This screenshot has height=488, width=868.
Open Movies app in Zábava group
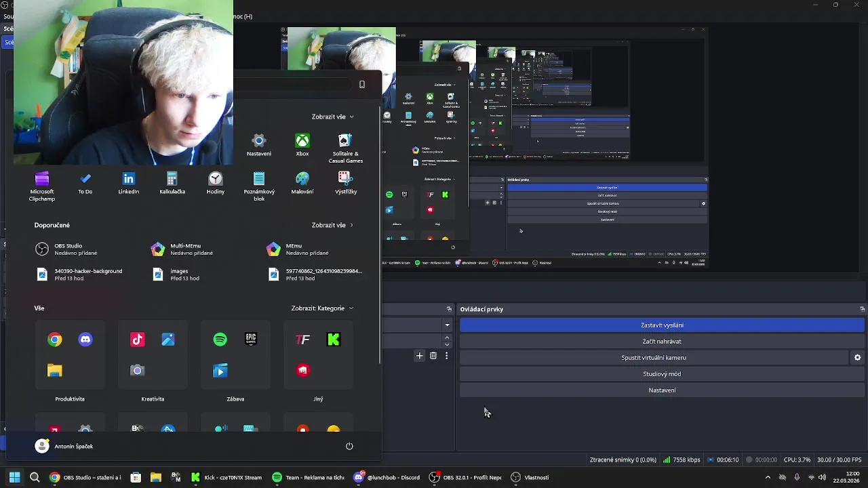click(x=220, y=370)
